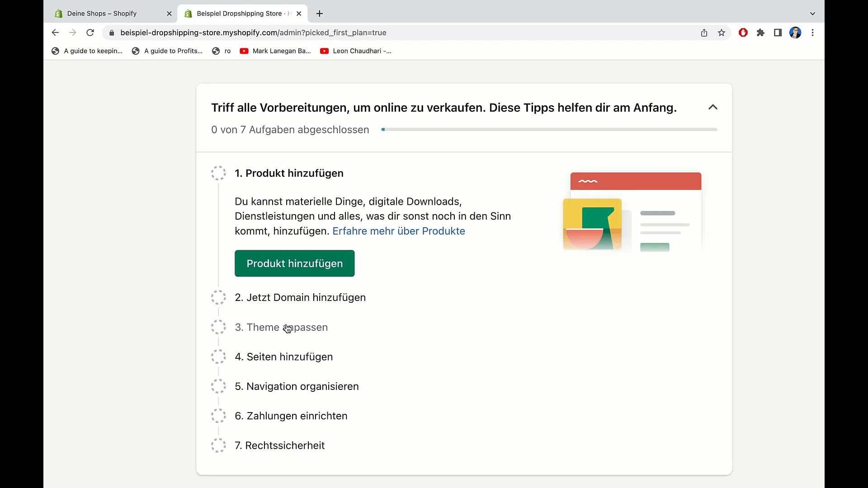Click the task progress bar
The width and height of the screenshot is (868, 488).
[x=549, y=130]
